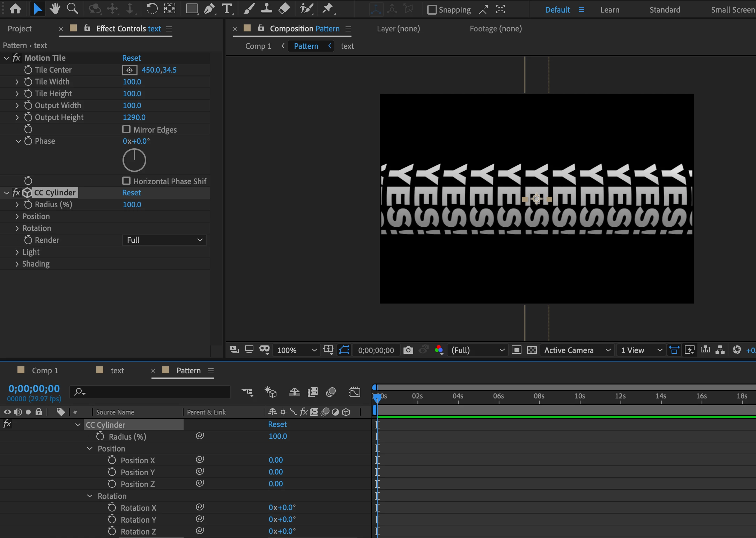Select the Hand tool
The width and height of the screenshot is (756, 538).
pyautogui.click(x=55, y=8)
